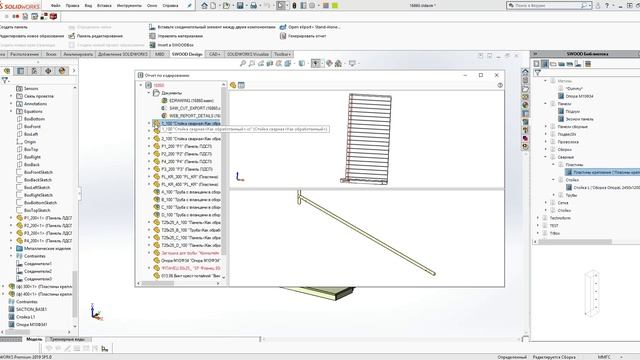Collapse the Документы folder in report tree
This screenshot has height=360, width=640.
click(149, 93)
